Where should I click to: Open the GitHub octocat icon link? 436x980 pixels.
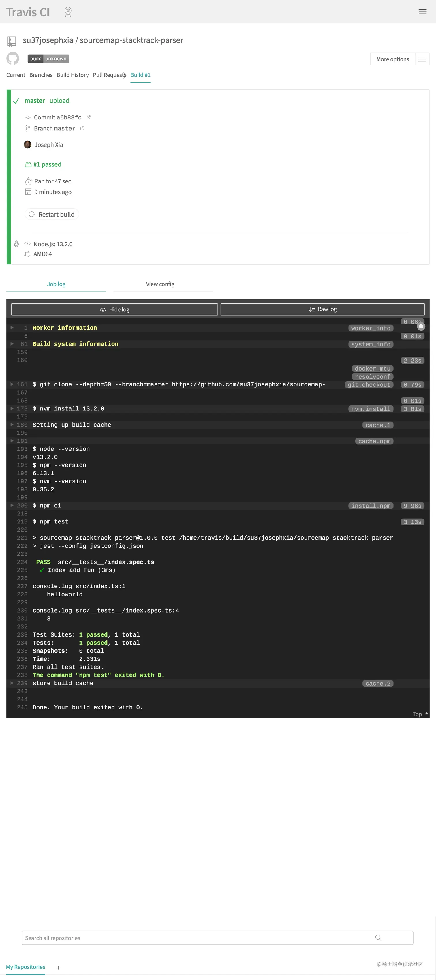tap(13, 58)
